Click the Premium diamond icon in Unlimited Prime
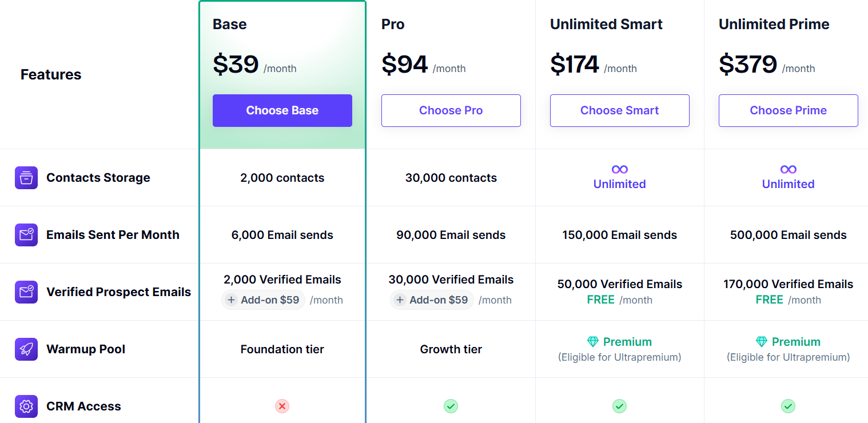Viewport: 868px width, 423px height. [762, 341]
